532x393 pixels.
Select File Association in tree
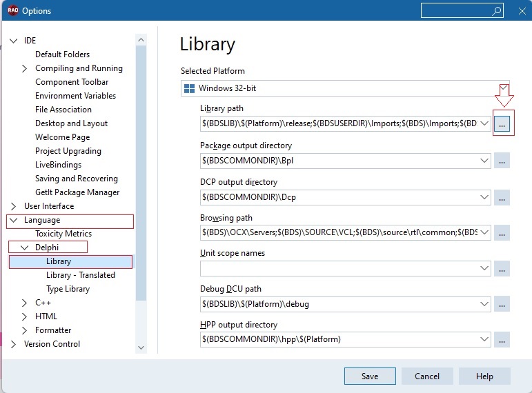click(63, 110)
